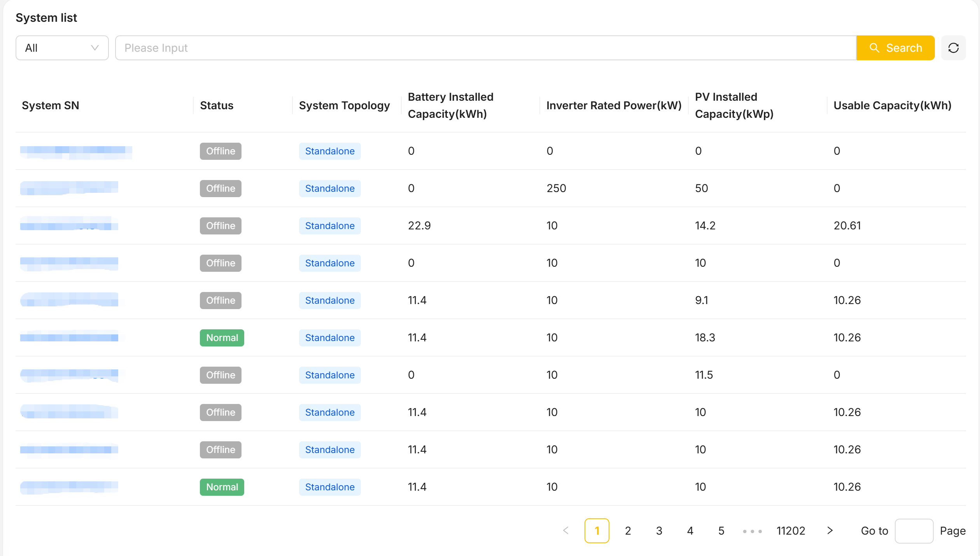The height and width of the screenshot is (556, 980).
Task: Click the 20.61 usable capacity value
Action: pos(847,226)
